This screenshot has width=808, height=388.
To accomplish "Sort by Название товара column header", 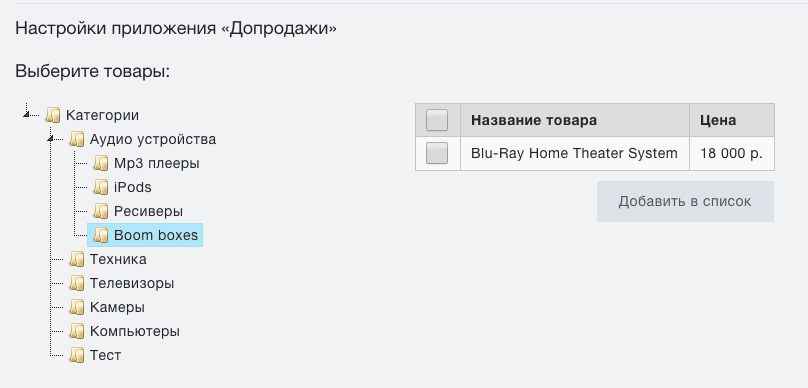I will [534, 121].
